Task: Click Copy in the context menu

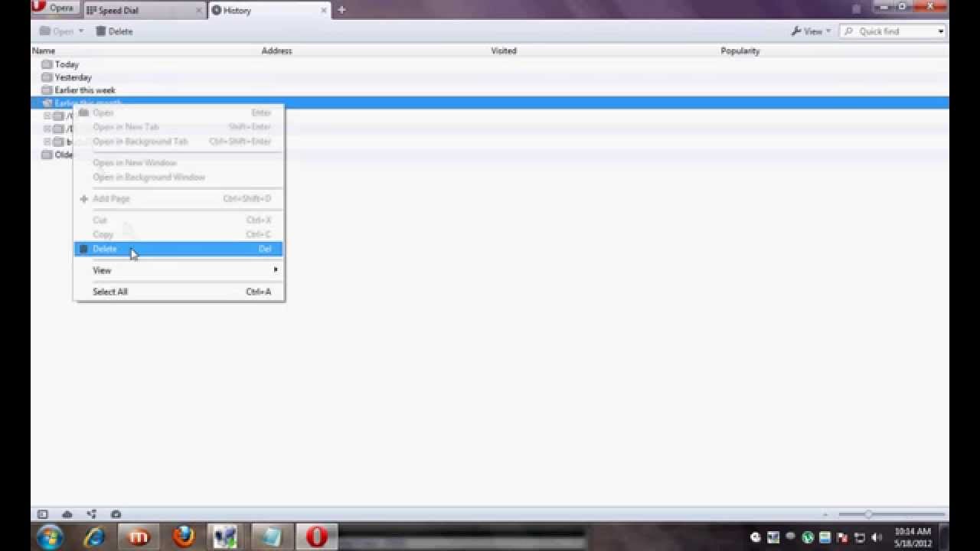Action: [178, 235]
